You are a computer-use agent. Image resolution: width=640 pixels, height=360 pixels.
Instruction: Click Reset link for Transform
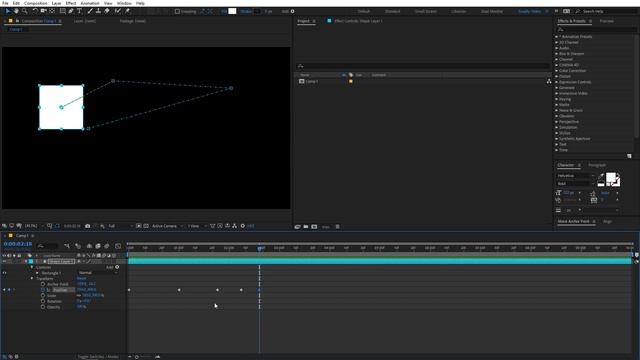pos(81,278)
